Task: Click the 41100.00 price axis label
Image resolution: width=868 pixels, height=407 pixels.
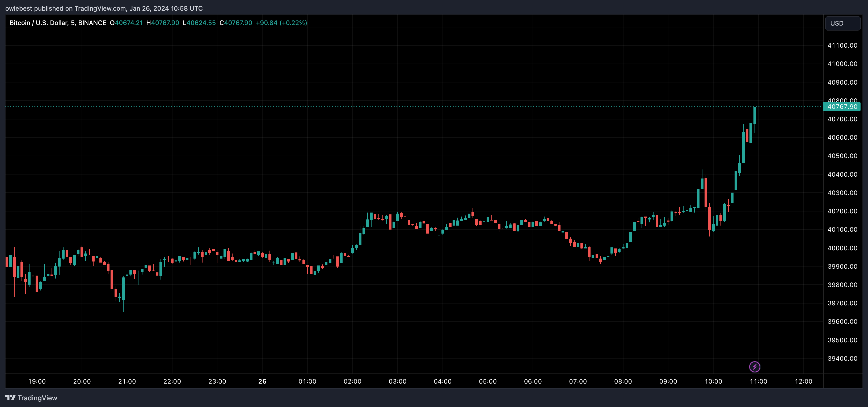Action: pyautogui.click(x=842, y=45)
